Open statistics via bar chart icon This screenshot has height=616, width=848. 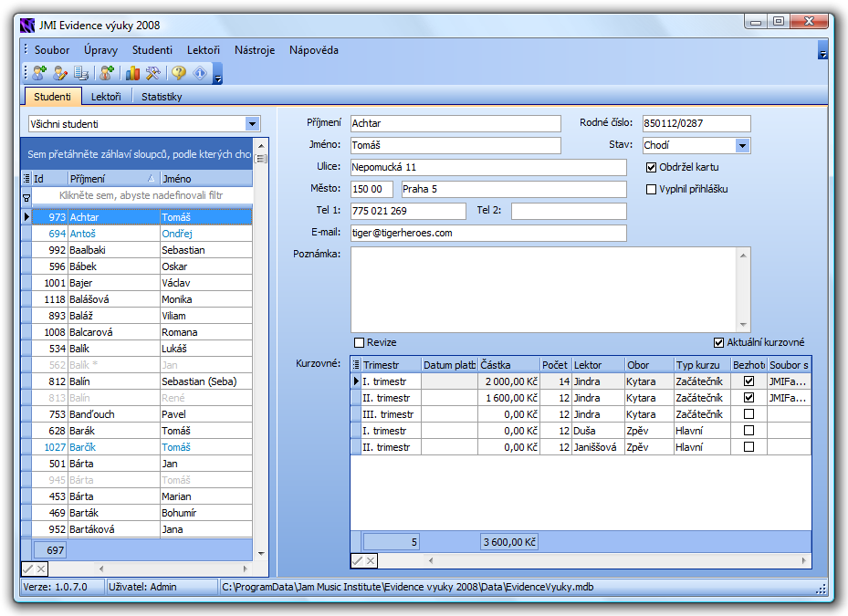point(133,74)
